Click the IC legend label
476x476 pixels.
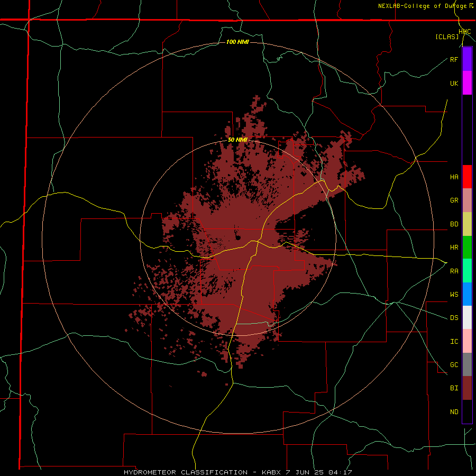point(454,341)
